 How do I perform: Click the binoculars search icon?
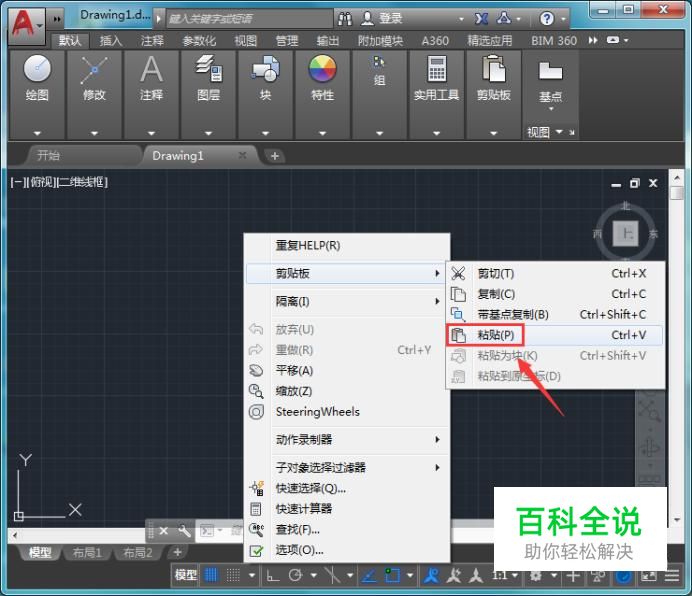[x=345, y=19]
